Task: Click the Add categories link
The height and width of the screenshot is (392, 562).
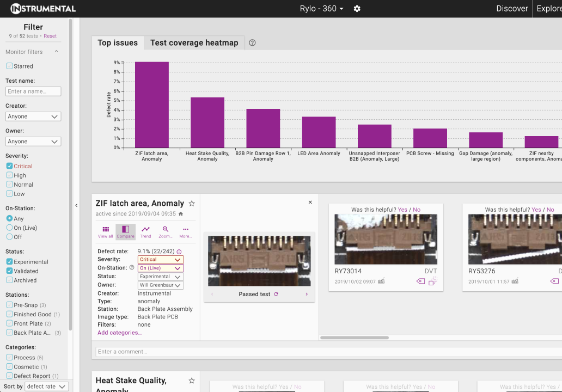Action: [119, 333]
